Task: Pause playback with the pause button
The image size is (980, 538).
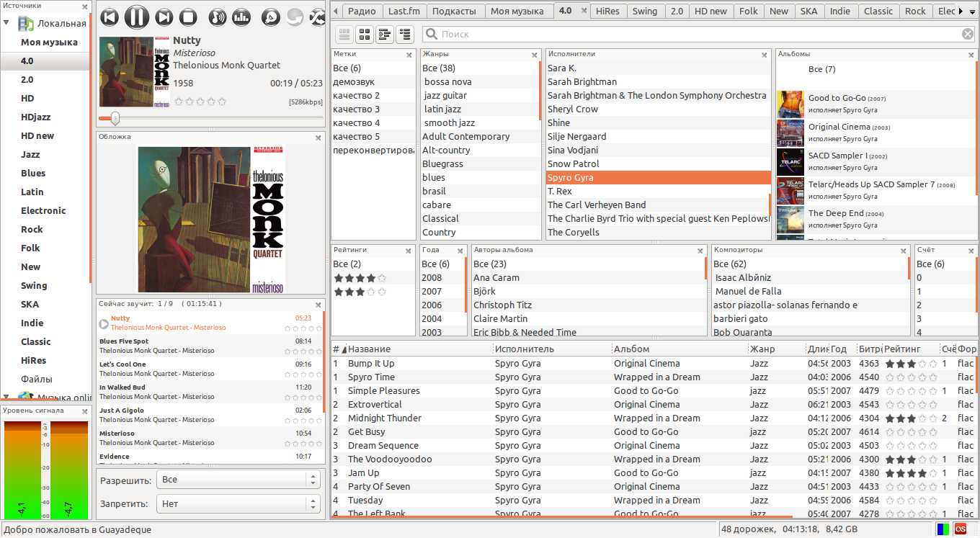Action: 136,17
